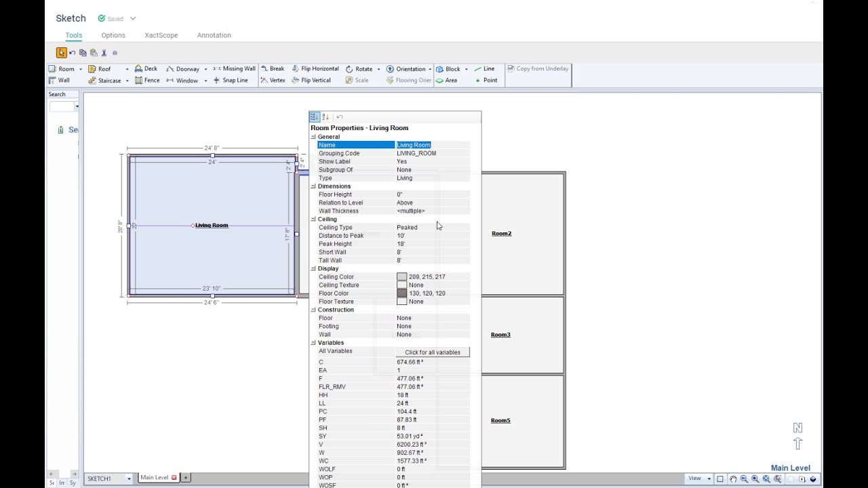Screen dimensions: 868x488
Task: Click the zoom in magnifier
Action: tap(755, 479)
